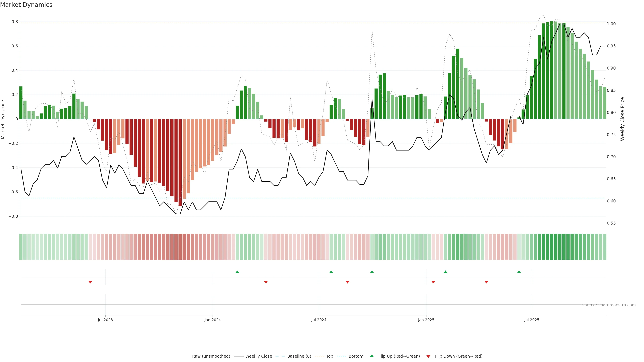This screenshot has width=644, height=362.
Task: Click red flip-down marker just after Jan 2025
Action: 433,282
